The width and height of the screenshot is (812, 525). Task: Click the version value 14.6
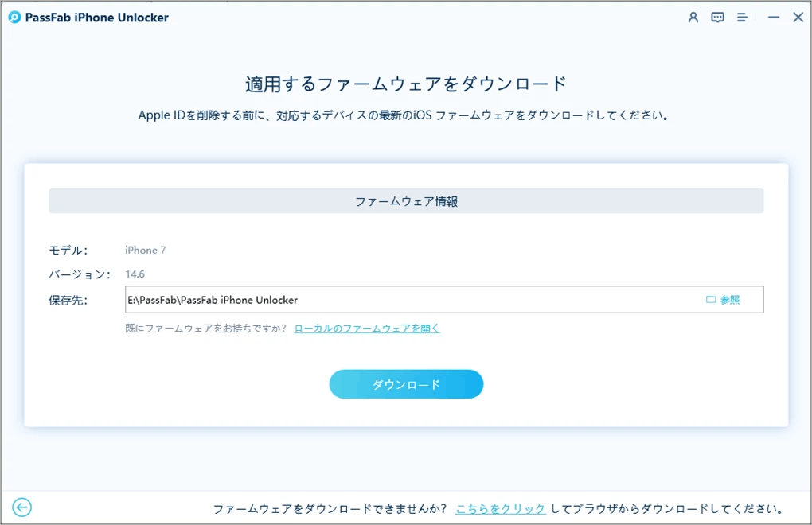135,274
